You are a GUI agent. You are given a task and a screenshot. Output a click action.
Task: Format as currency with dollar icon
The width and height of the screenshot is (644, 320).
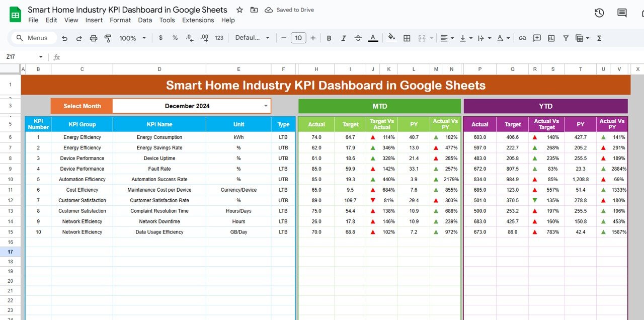pos(160,38)
